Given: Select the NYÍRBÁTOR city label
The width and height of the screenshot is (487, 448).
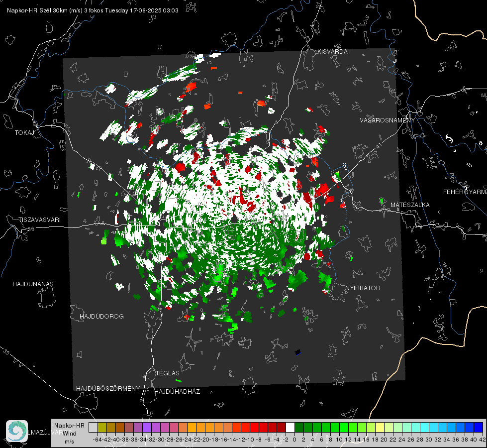Looking at the screenshot, I should pos(363,288).
